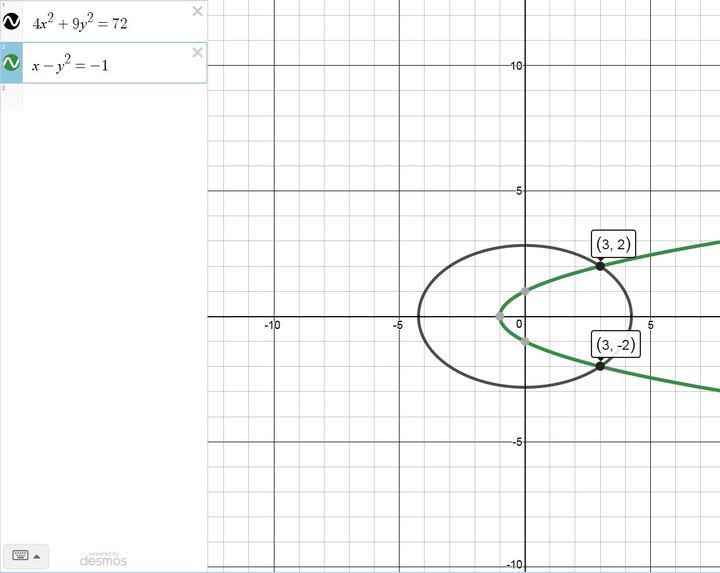Viewport: 720px width, 573px height.
Task: Delete the x − y² = −1 expression
Action: pos(197,53)
